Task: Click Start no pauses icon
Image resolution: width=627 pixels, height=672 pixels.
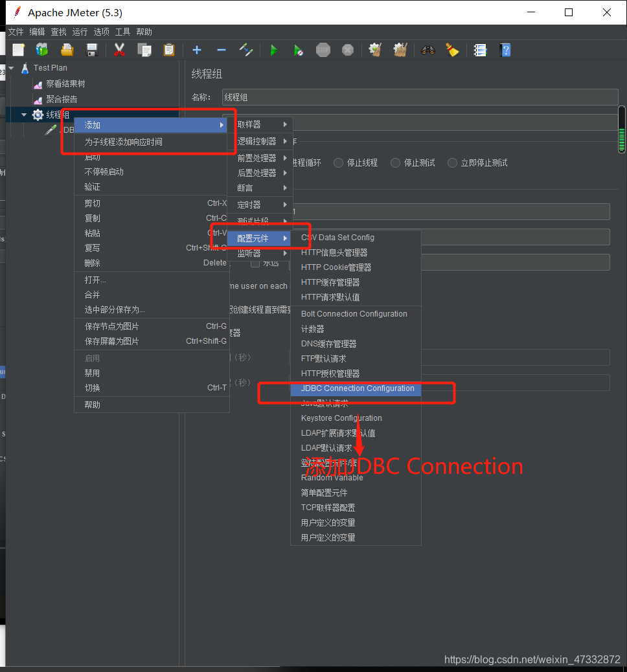Action: tap(299, 50)
